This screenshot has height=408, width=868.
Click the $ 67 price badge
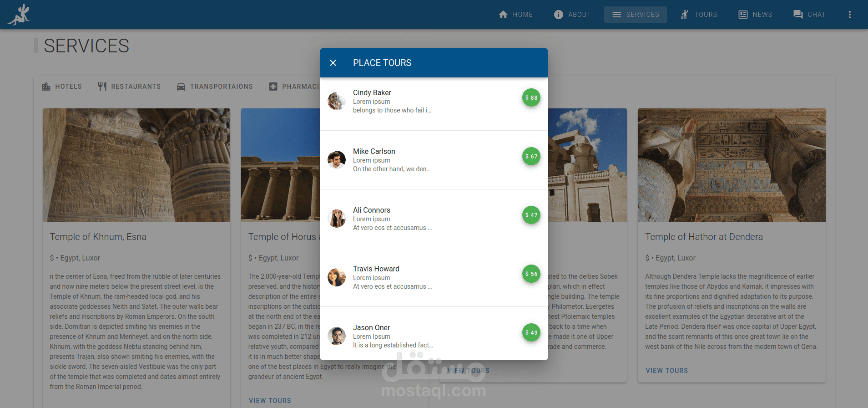pyautogui.click(x=531, y=156)
